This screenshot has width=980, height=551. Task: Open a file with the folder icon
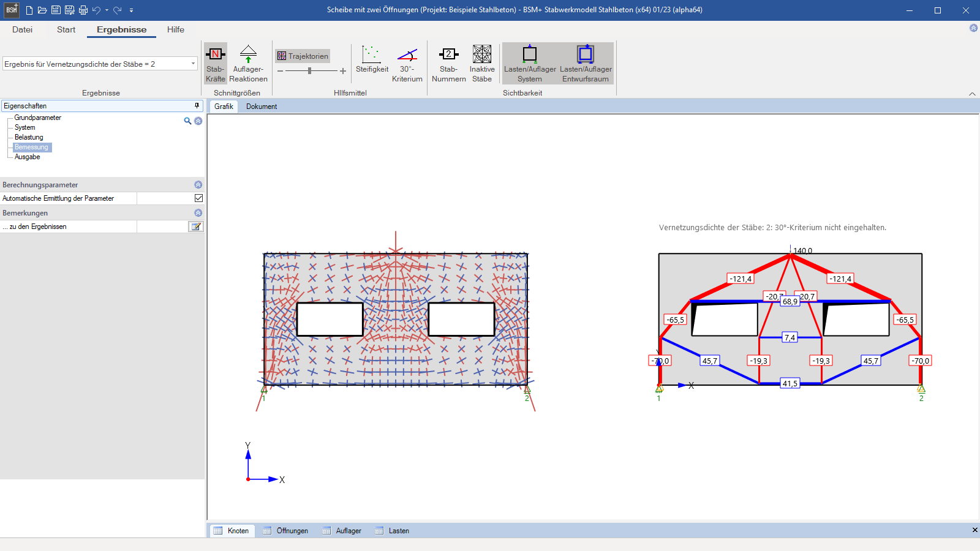(x=42, y=10)
